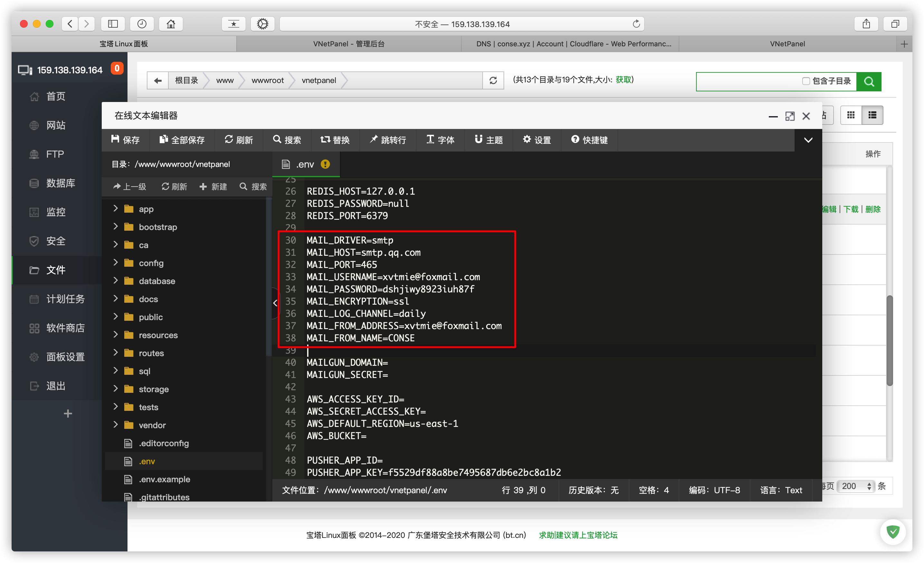The image size is (924, 563).
Task: Click the orange notification badge 0
Action: click(117, 69)
